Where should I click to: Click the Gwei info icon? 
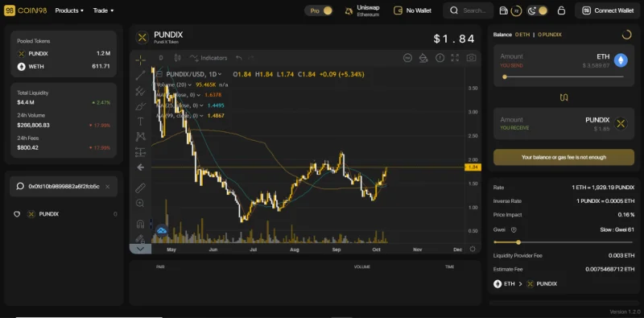pyautogui.click(x=514, y=229)
